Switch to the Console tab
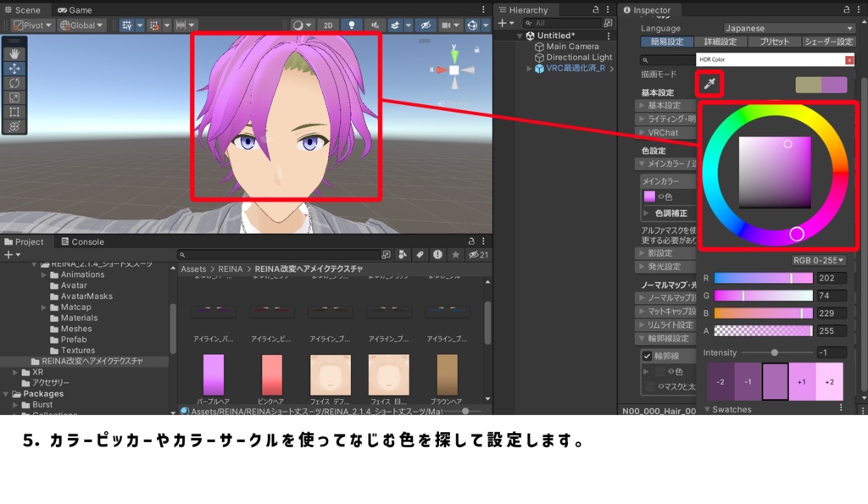 click(x=82, y=241)
